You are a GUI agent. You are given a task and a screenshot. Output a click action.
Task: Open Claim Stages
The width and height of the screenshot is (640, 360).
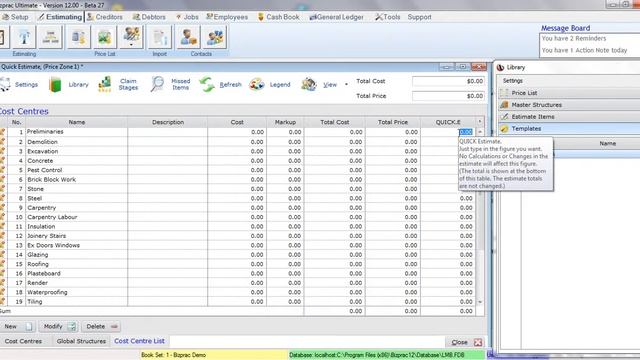click(x=118, y=84)
